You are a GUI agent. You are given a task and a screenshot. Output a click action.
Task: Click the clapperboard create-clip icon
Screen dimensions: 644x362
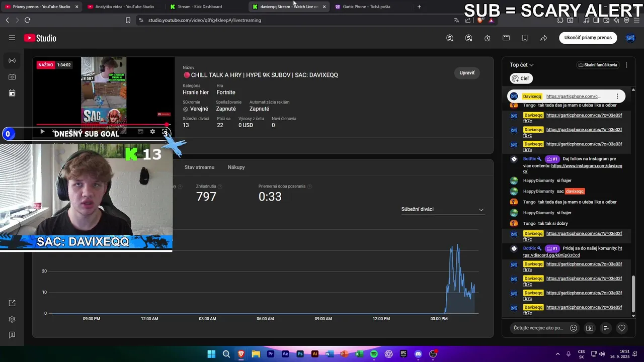point(506,38)
